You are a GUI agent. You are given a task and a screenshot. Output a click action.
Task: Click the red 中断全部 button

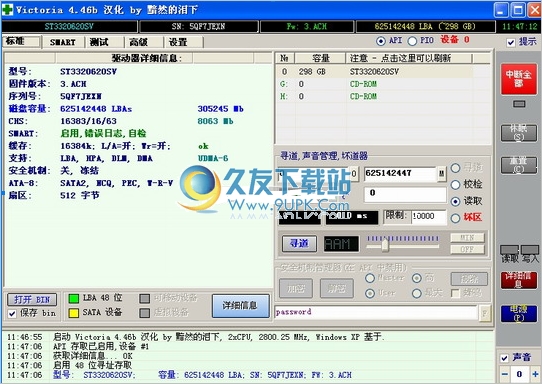click(518, 79)
